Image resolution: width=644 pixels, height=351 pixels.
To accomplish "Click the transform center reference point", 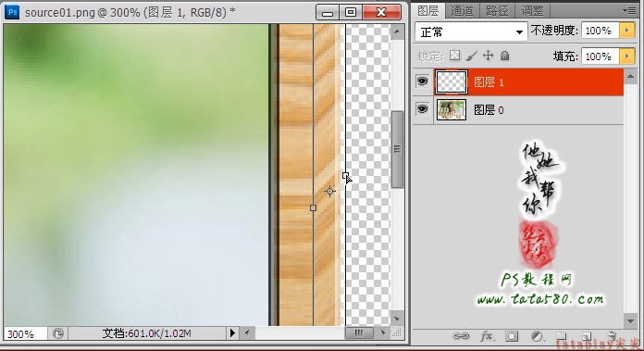I will tap(329, 191).
